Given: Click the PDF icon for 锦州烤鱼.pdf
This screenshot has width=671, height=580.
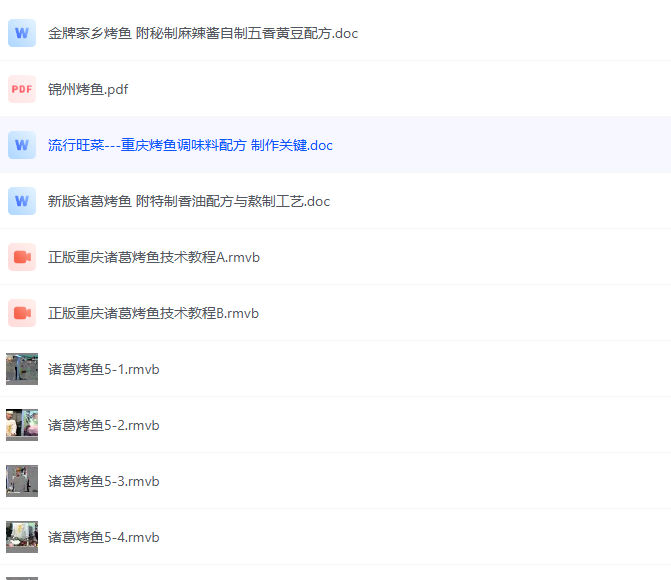Looking at the screenshot, I should pos(22,89).
